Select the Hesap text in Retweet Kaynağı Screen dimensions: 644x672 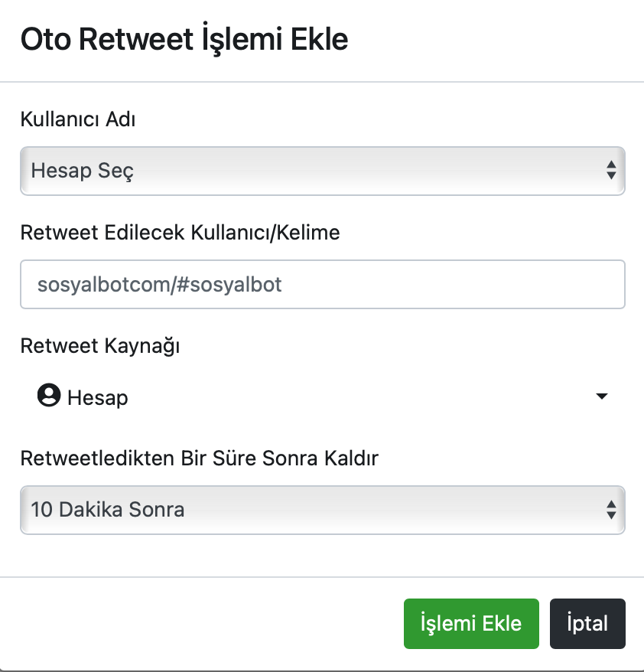(x=98, y=398)
